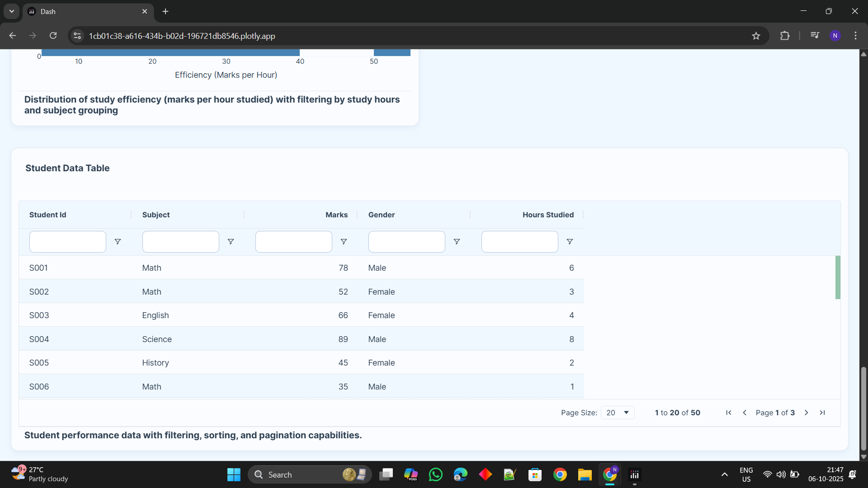The image size is (868, 488).
Task: Open the Hours Studied column filter icon
Action: pos(570,242)
